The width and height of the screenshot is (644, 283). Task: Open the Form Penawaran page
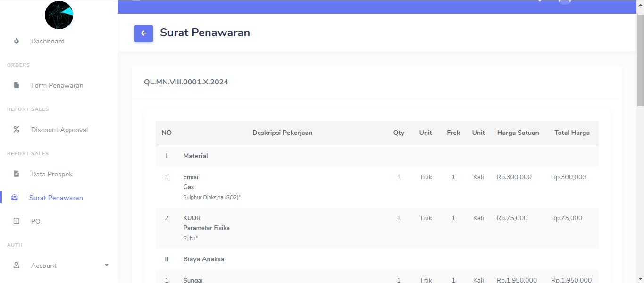pos(57,85)
